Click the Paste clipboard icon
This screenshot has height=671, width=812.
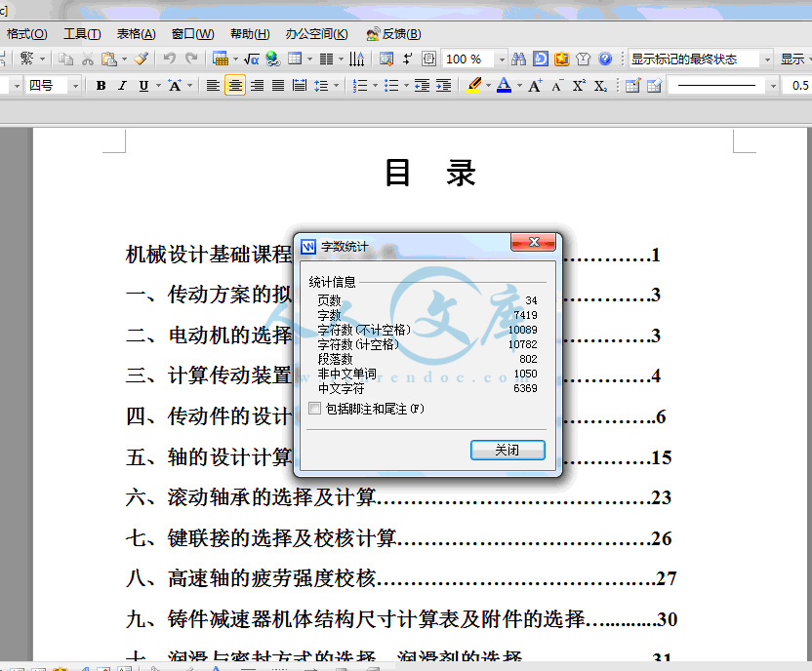click(108, 59)
